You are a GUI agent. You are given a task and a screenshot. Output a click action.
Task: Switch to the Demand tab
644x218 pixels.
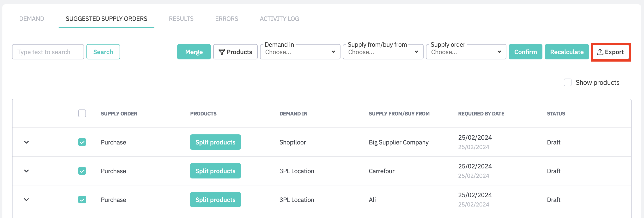(x=32, y=19)
